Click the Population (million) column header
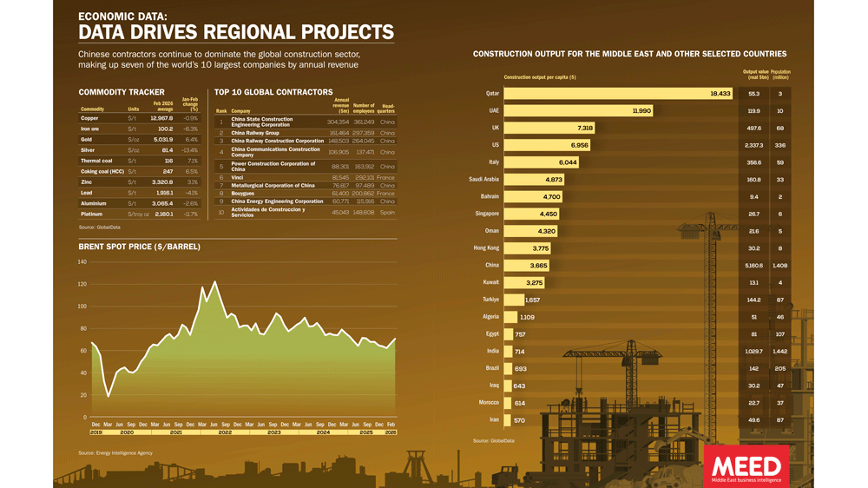The height and width of the screenshot is (488, 868). 780,75
